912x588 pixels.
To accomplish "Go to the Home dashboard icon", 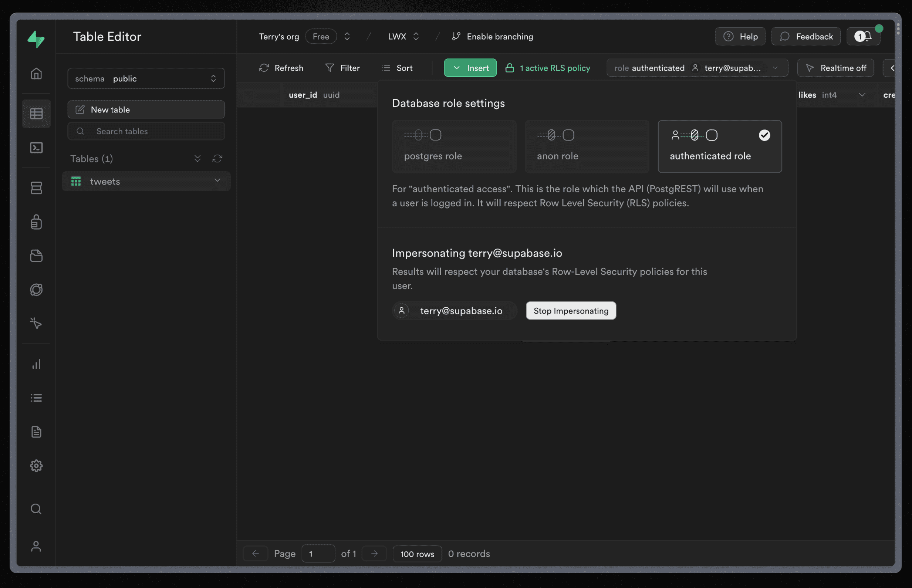I will [36, 73].
